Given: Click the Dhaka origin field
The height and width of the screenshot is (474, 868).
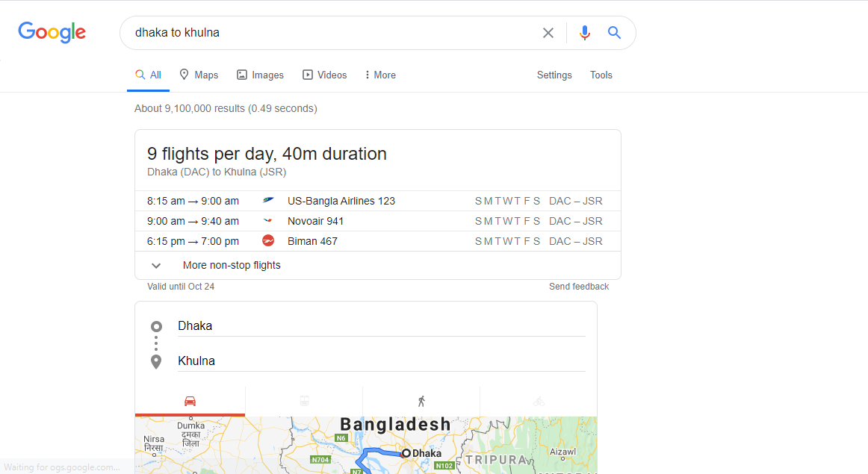Looking at the screenshot, I should 381,326.
